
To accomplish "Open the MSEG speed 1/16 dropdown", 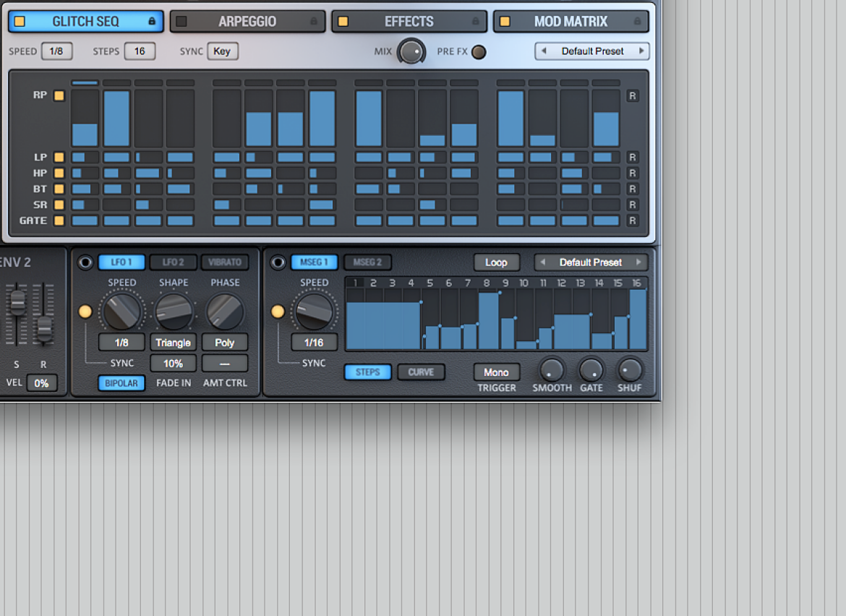I will [x=314, y=343].
